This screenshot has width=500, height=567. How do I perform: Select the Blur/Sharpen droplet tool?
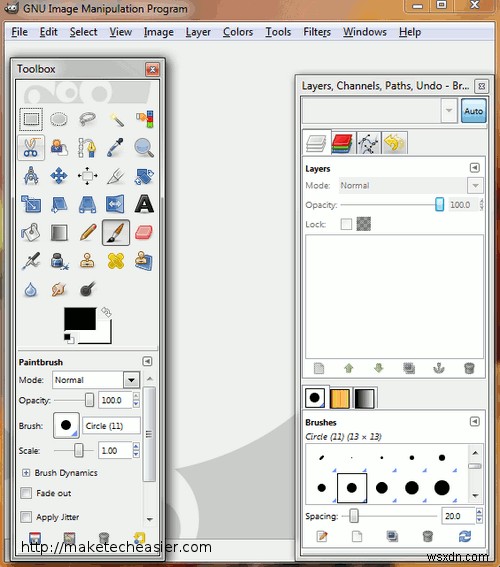pos(31,289)
